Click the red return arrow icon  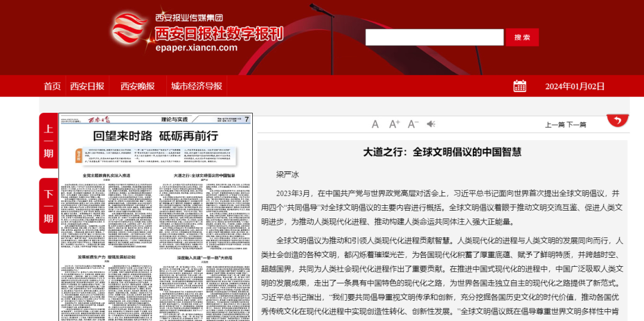(618, 121)
